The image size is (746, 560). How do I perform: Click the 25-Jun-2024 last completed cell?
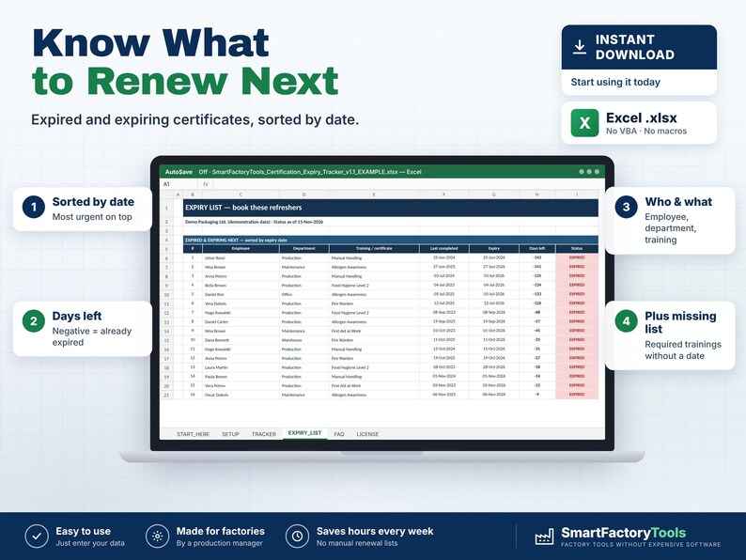(x=443, y=257)
